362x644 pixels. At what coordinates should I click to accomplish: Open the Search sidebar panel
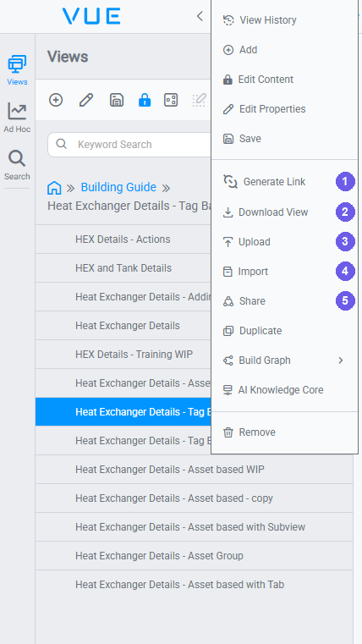(17, 165)
